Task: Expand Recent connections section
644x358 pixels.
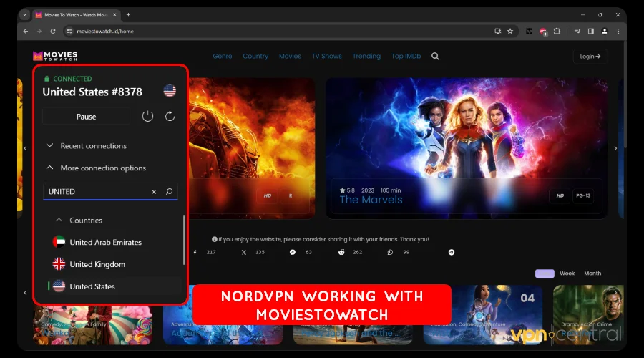Action: pyautogui.click(x=86, y=146)
